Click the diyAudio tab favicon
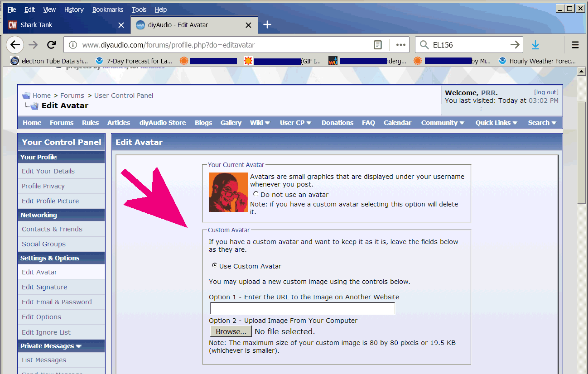This screenshot has width=588, height=374. click(x=140, y=25)
